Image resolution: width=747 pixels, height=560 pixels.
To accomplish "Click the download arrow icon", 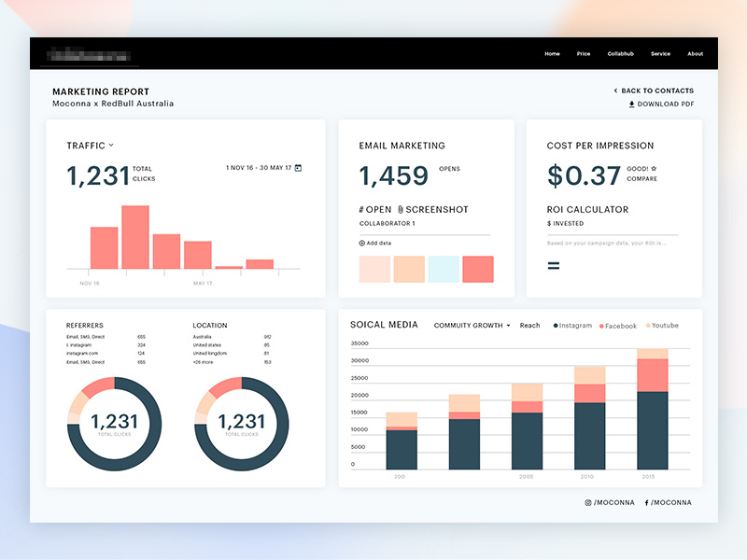I will 632,104.
